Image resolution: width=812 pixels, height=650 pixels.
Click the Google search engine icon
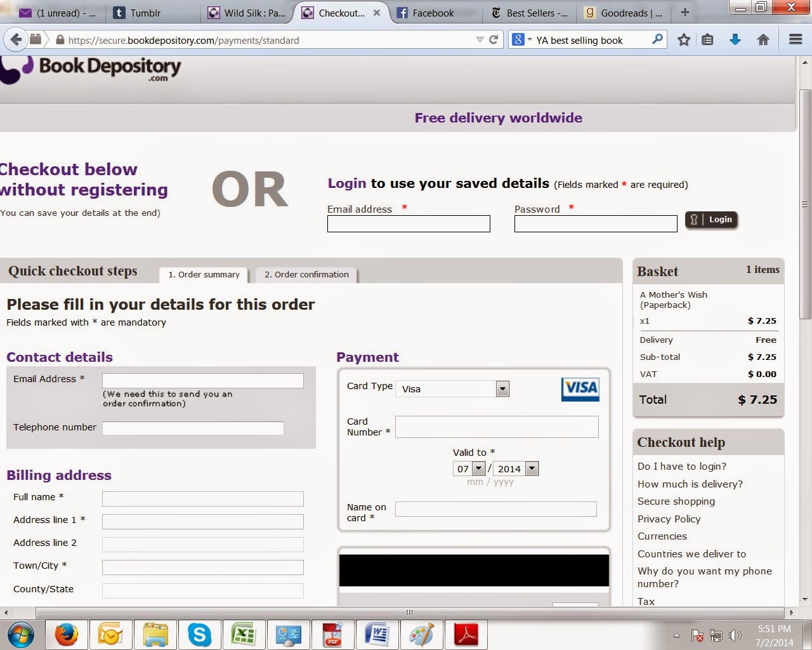coord(518,39)
